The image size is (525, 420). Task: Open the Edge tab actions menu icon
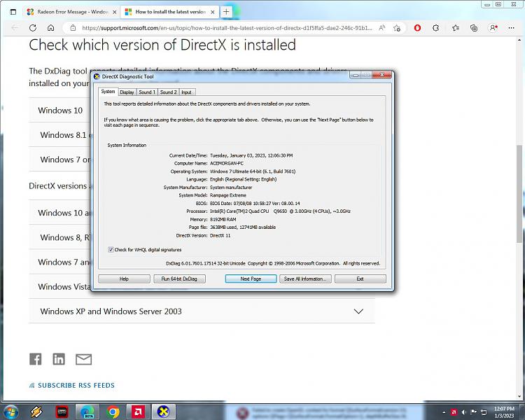13,12
